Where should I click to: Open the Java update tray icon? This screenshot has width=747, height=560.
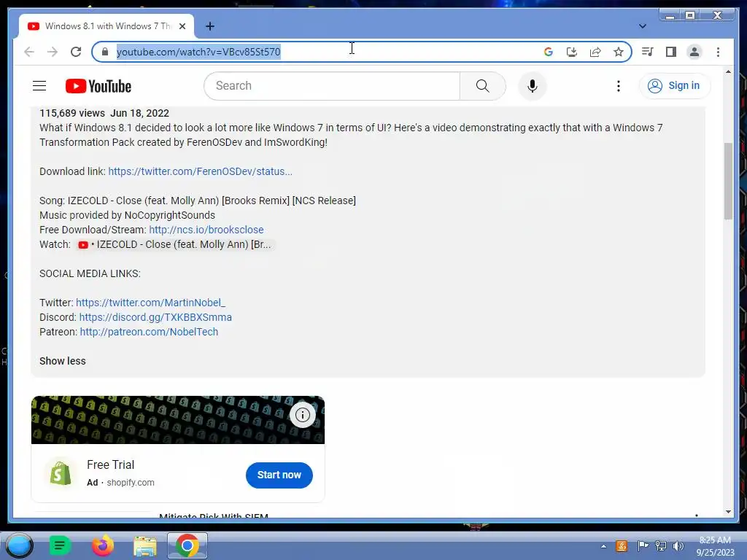622,546
